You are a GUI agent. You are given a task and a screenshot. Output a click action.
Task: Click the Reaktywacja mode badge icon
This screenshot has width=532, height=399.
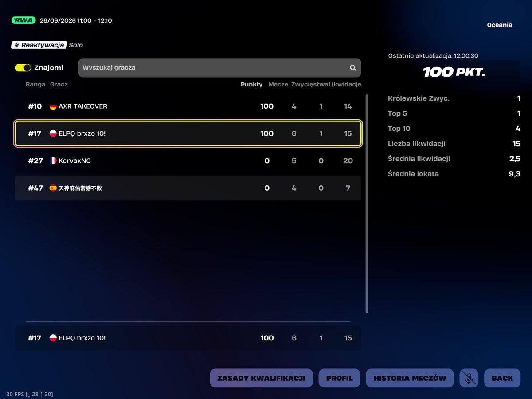click(17, 45)
